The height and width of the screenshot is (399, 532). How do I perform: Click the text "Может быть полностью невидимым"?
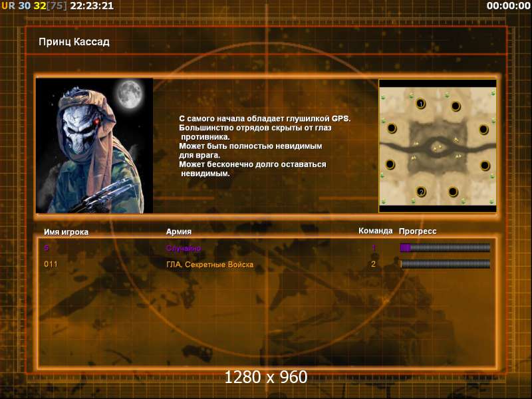click(251, 146)
